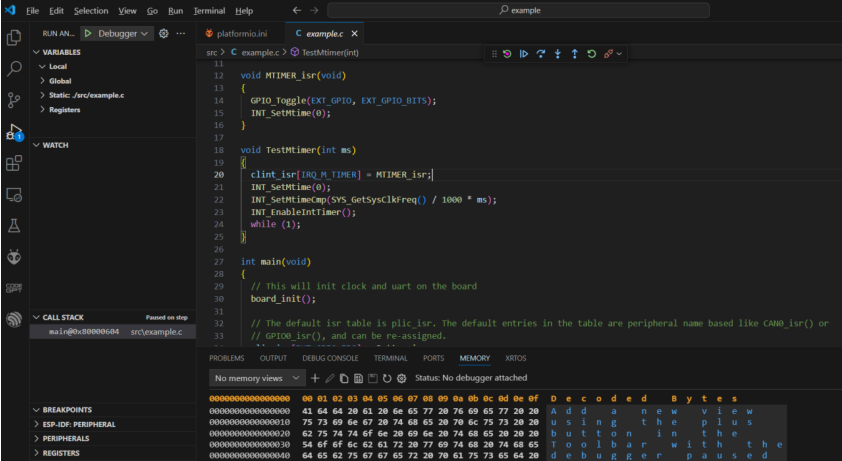The image size is (842, 461).
Task: Refresh the memory view
Action: coord(387,378)
